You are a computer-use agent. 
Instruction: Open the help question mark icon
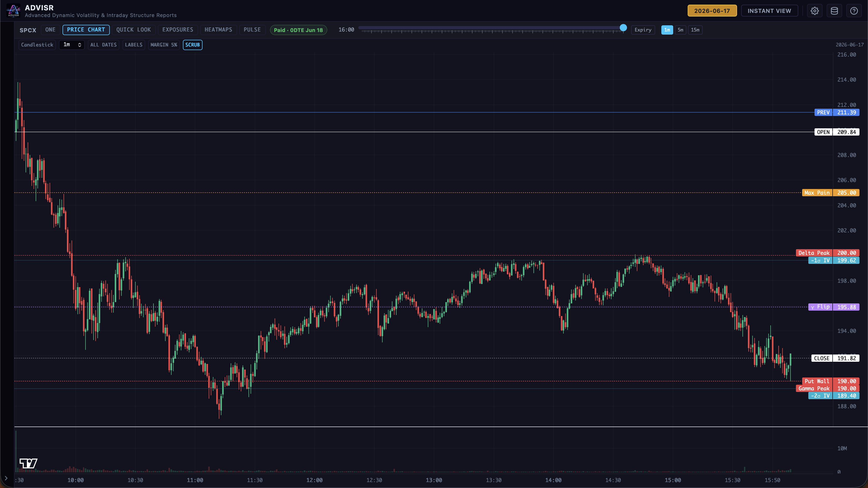[x=854, y=11]
